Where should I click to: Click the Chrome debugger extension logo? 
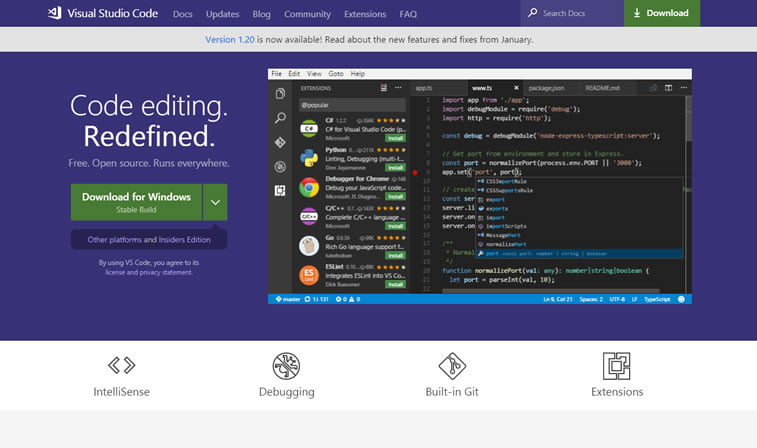pos(309,187)
